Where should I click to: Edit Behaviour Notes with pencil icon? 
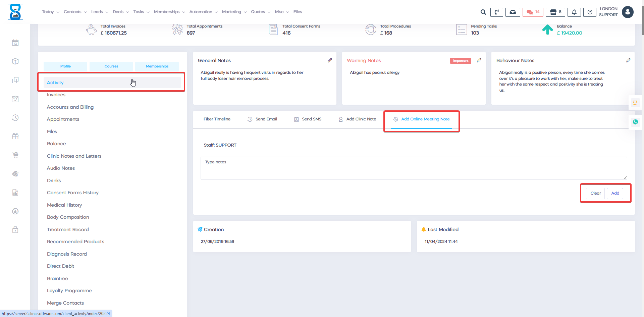(x=628, y=60)
